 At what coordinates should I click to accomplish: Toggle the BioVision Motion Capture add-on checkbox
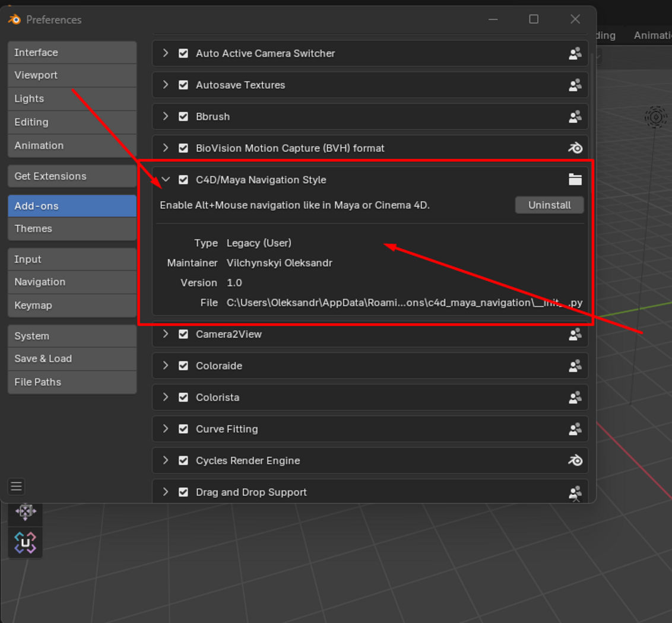[183, 148]
